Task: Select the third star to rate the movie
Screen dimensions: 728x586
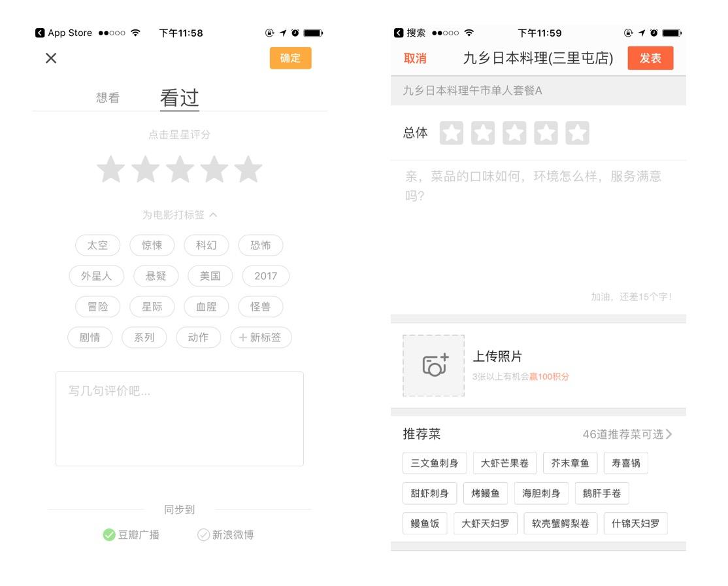Action: 180,169
